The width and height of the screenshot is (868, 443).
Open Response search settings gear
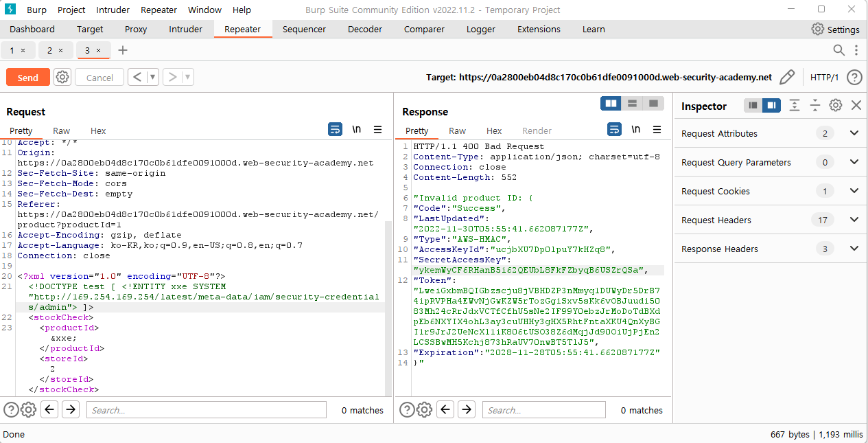424,410
